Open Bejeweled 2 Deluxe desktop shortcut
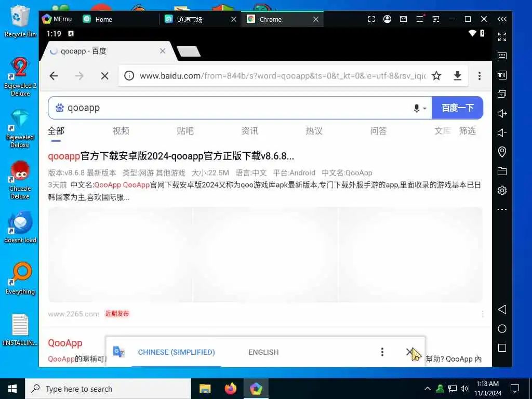532x399 pixels. 20,77
